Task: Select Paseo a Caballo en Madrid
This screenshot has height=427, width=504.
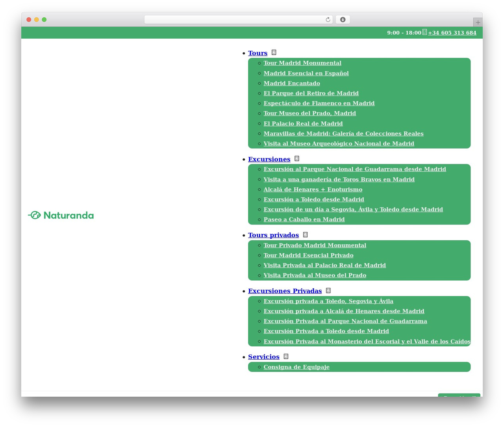Action: pyautogui.click(x=304, y=219)
